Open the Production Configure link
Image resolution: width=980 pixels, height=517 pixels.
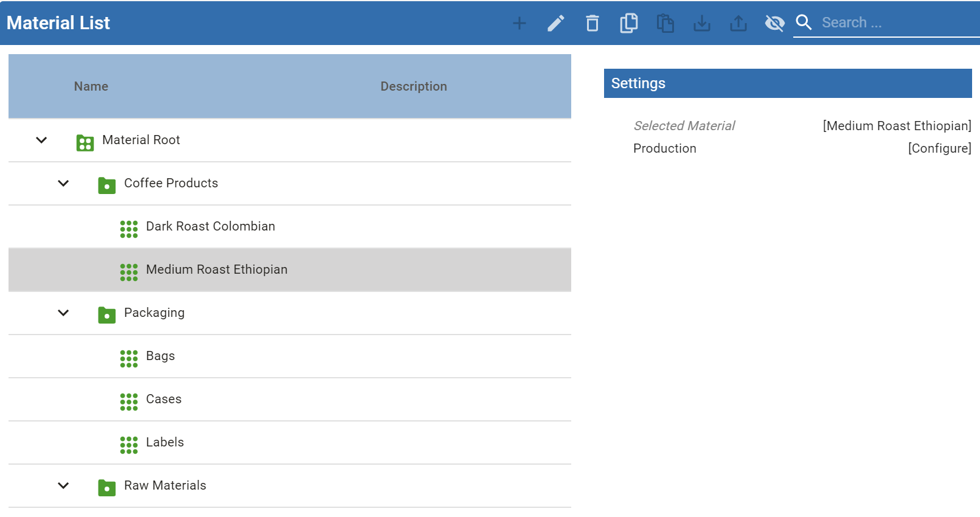pos(939,148)
